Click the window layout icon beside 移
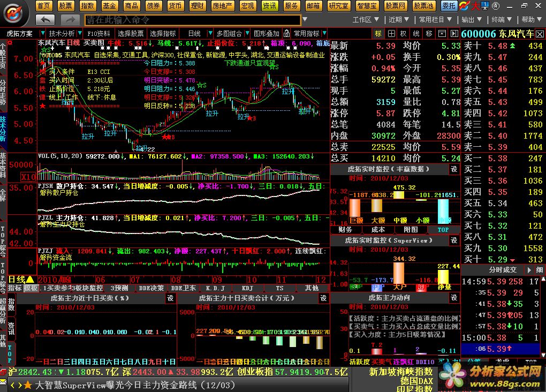This screenshot has height=392, width=546. 442,33
